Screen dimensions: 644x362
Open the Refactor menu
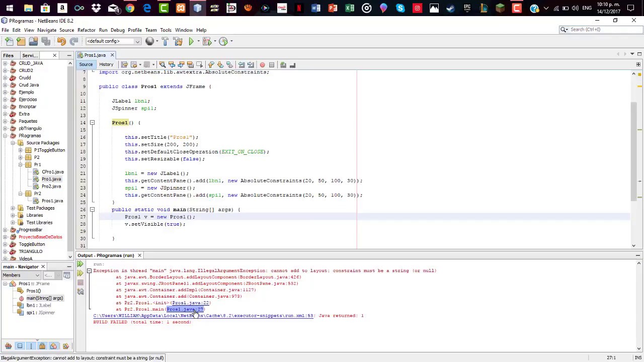point(86,30)
